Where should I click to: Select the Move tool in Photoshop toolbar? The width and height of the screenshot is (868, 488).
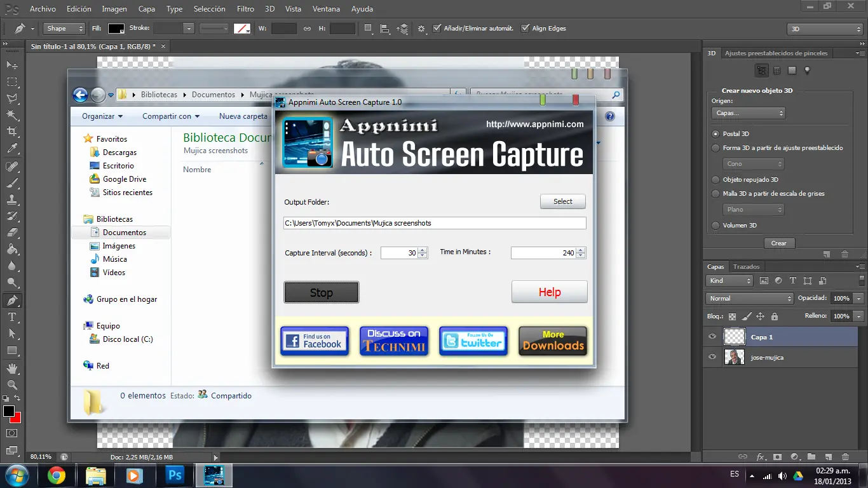click(x=12, y=65)
